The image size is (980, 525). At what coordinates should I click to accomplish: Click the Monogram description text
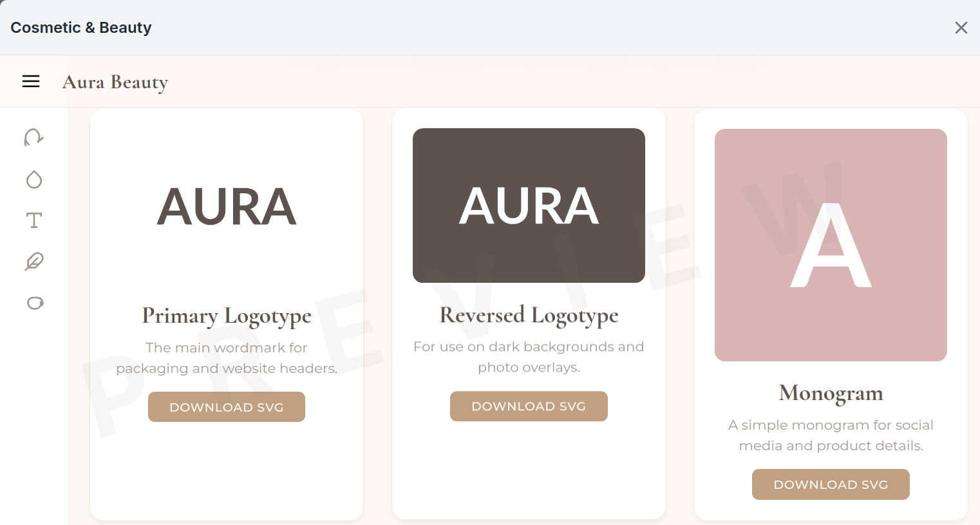[831, 435]
